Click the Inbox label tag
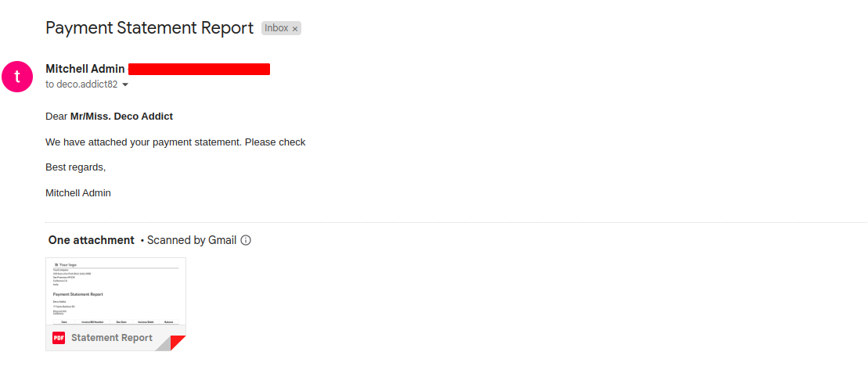The image size is (868, 377). coord(277,28)
